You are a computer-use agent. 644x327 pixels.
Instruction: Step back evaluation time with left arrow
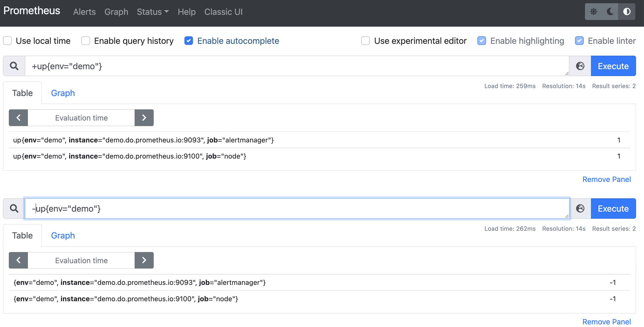[x=18, y=118]
